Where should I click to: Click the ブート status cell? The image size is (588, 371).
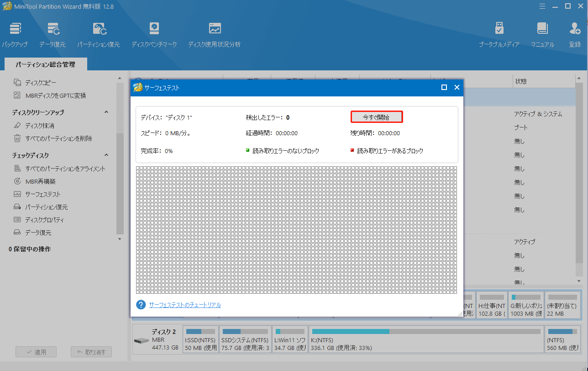tap(520, 127)
